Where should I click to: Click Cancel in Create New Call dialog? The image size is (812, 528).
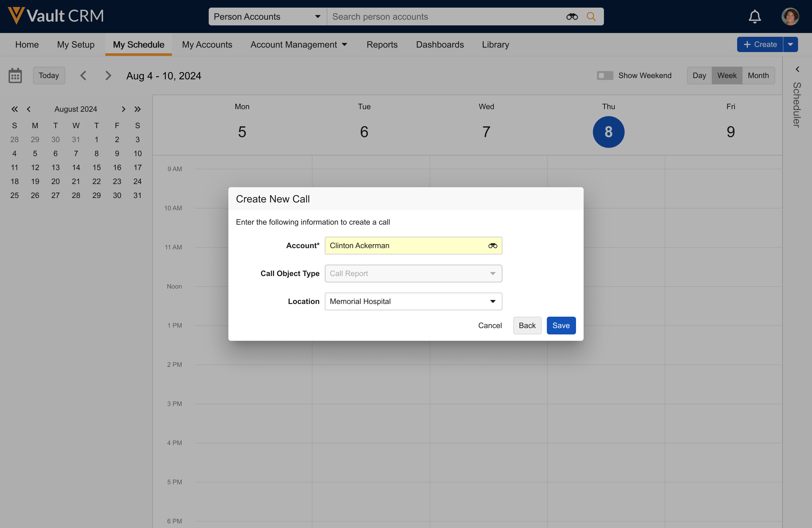490,325
